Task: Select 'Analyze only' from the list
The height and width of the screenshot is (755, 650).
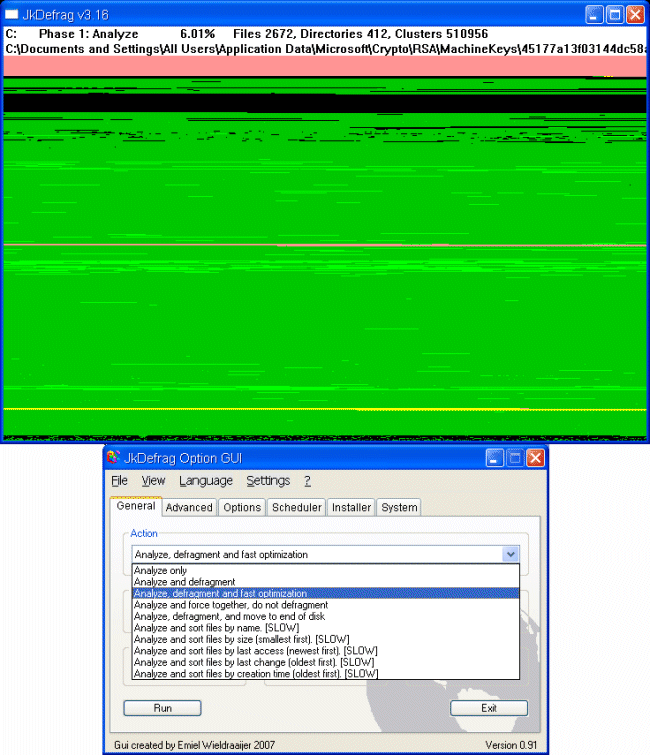Action: point(326,570)
